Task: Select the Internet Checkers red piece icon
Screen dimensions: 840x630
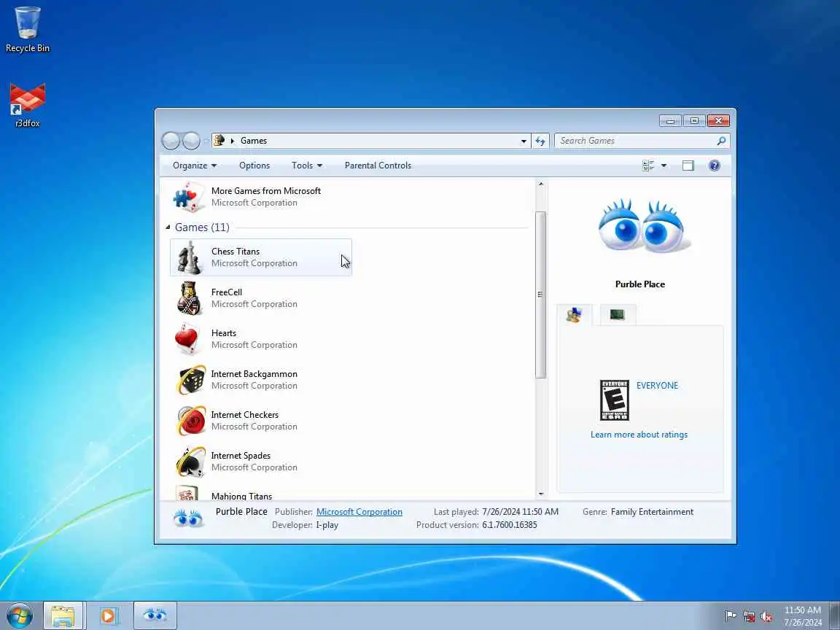Action: (x=191, y=421)
